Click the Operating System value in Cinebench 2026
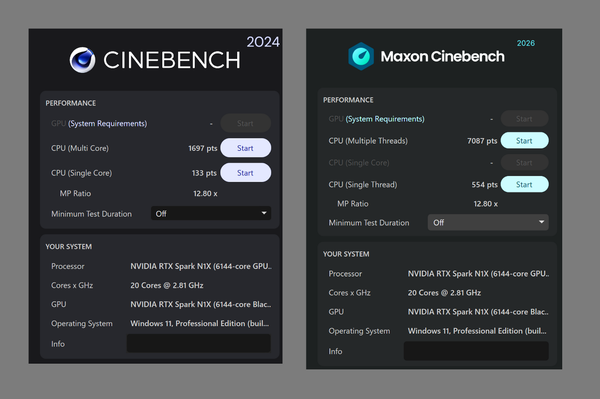 click(477, 331)
